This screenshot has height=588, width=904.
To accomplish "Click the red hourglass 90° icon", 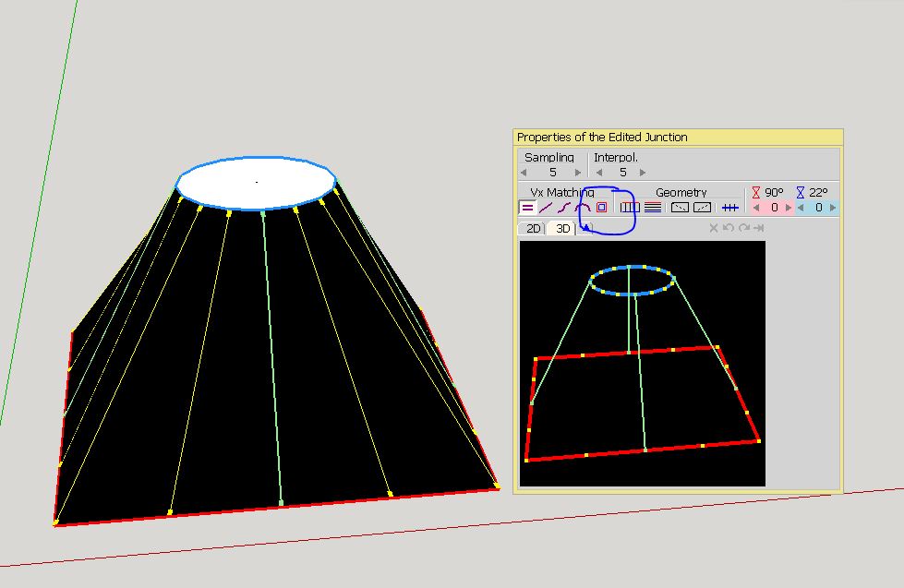I will [756, 193].
